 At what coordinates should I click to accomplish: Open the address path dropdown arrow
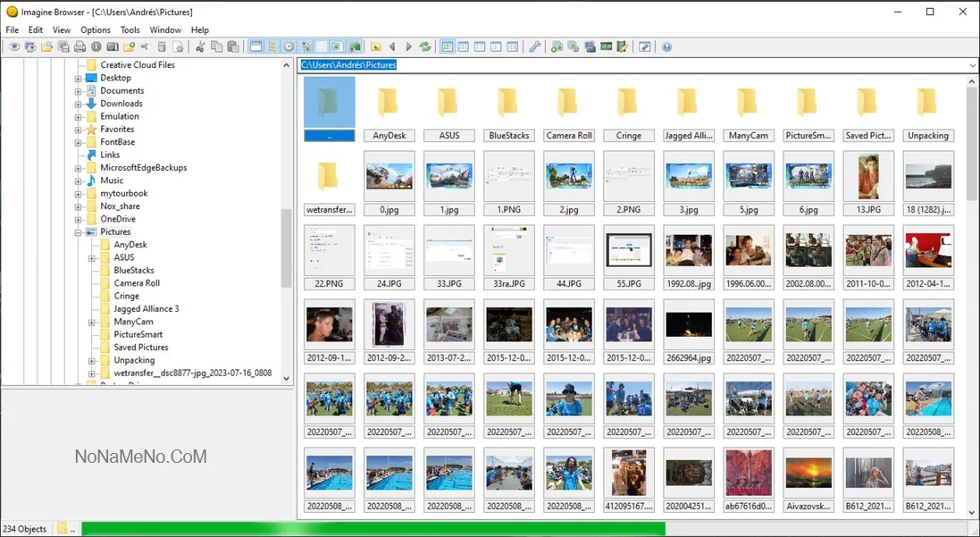click(973, 65)
